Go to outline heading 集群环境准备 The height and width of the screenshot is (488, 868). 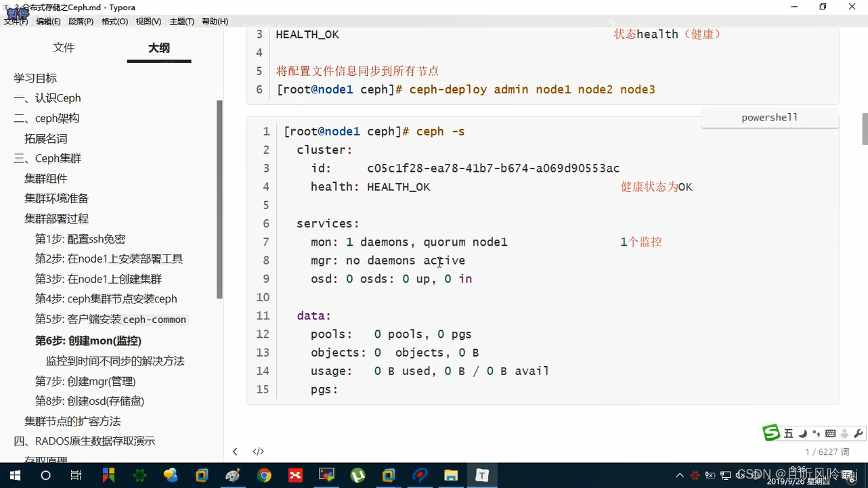click(57, 198)
